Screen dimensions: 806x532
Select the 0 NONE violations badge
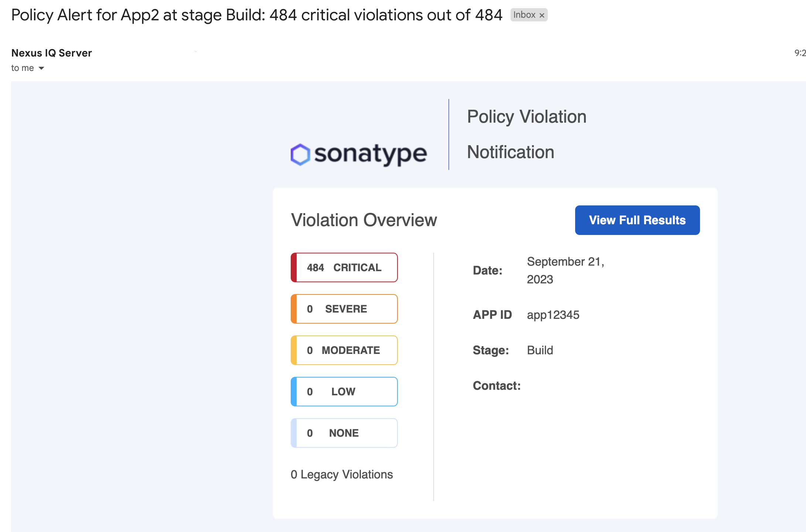tap(344, 433)
